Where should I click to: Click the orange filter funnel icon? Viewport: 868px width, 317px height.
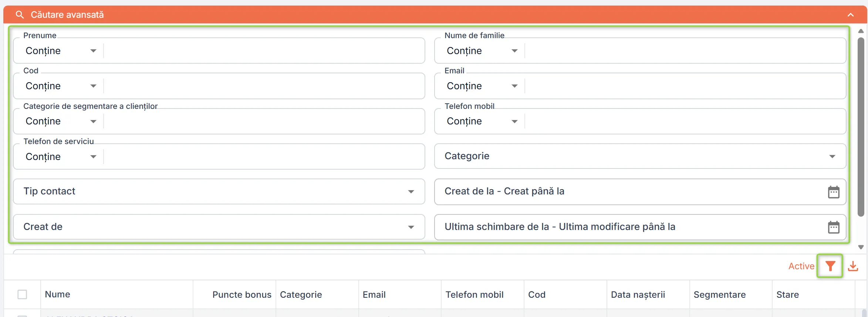[x=830, y=266]
